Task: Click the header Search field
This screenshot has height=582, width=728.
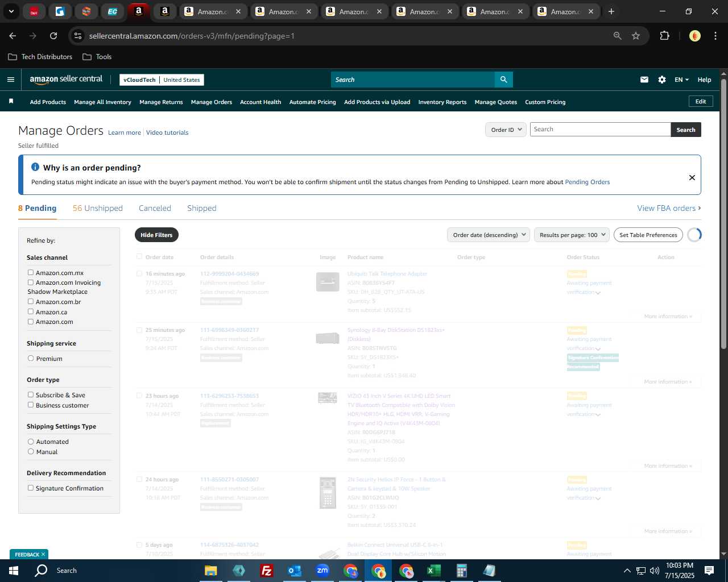Action: click(413, 80)
